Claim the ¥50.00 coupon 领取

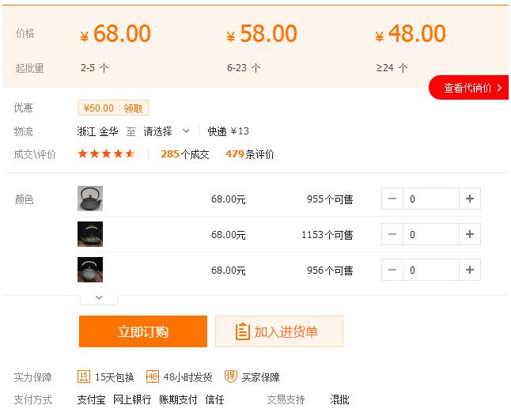pyautogui.click(x=135, y=108)
